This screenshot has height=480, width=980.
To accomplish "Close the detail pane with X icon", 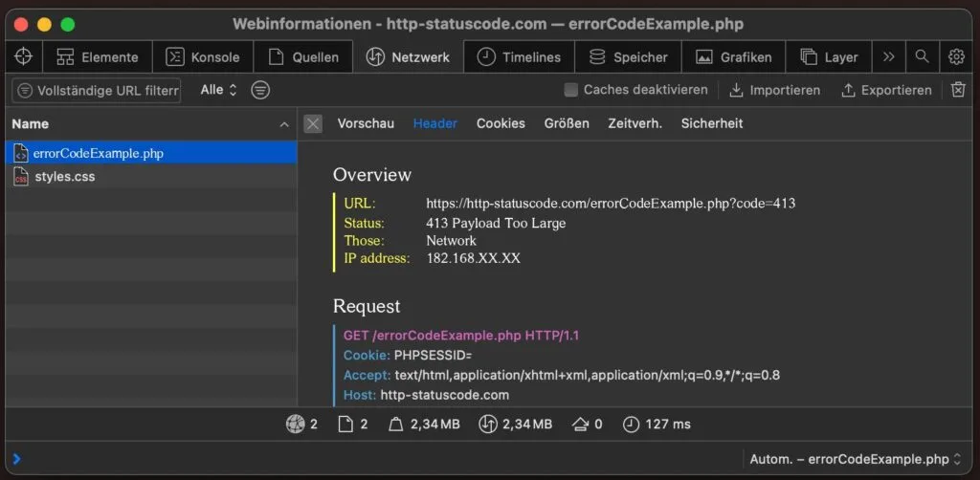I will click(313, 123).
